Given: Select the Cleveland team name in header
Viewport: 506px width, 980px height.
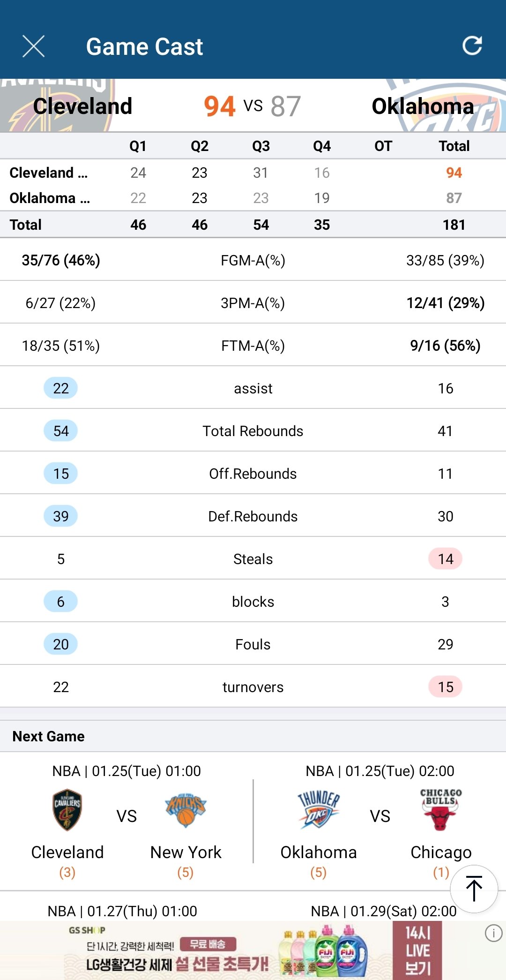Looking at the screenshot, I should coord(82,106).
